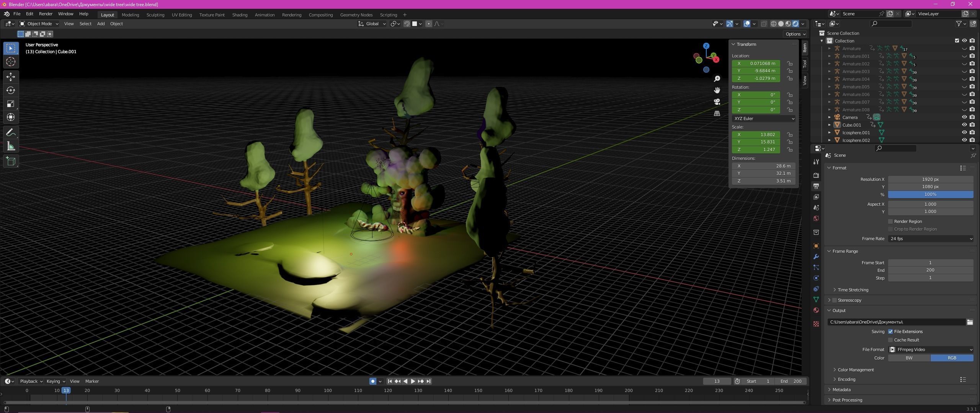This screenshot has height=413, width=980.
Task: Open the Frame Rate 24 fps dropdown
Action: pos(931,239)
